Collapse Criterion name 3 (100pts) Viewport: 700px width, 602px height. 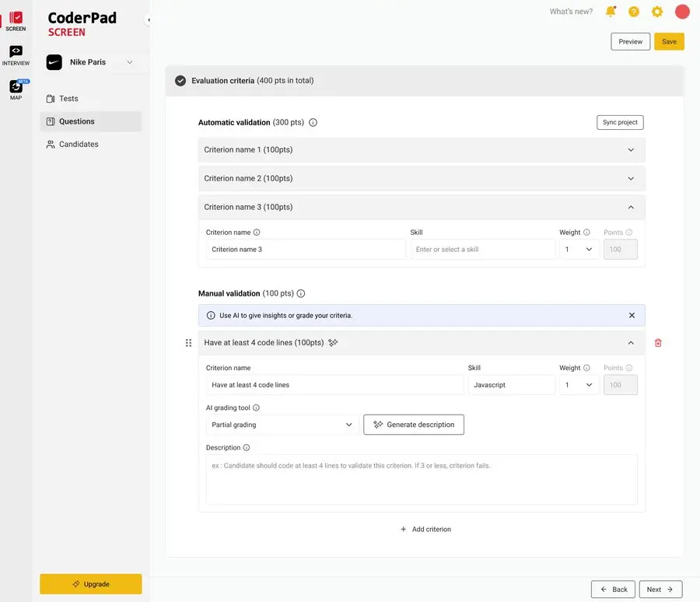[x=422, y=207]
